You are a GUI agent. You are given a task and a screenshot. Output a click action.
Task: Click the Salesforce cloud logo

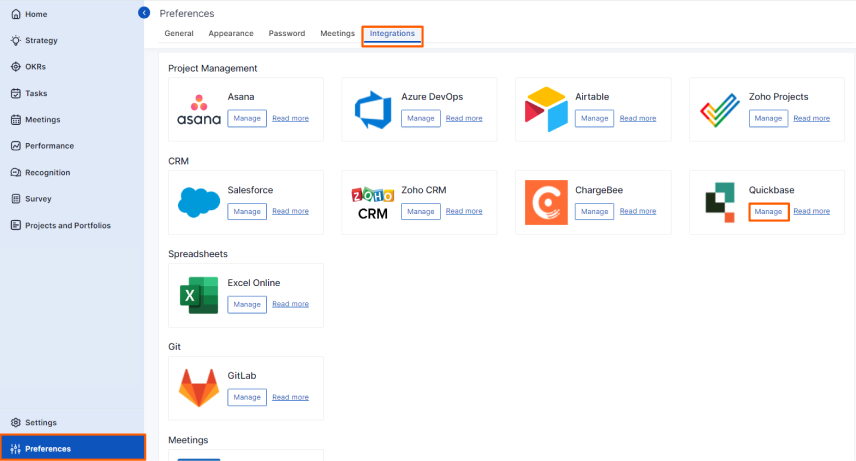pyautogui.click(x=199, y=202)
